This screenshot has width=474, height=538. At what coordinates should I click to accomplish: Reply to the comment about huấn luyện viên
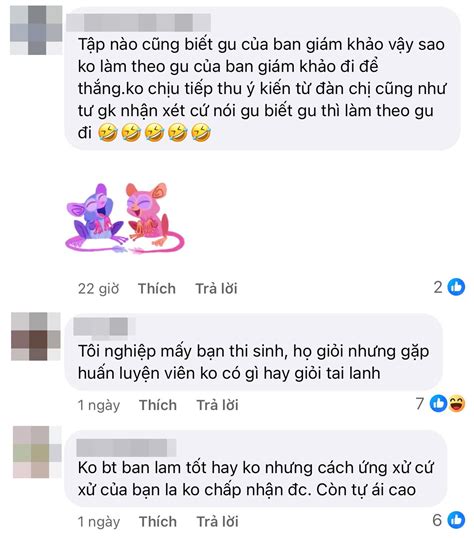[218, 405]
